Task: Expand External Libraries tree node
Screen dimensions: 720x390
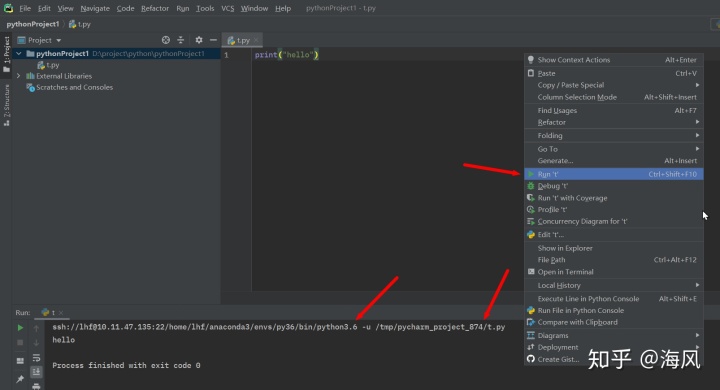Action: pos(19,76)
